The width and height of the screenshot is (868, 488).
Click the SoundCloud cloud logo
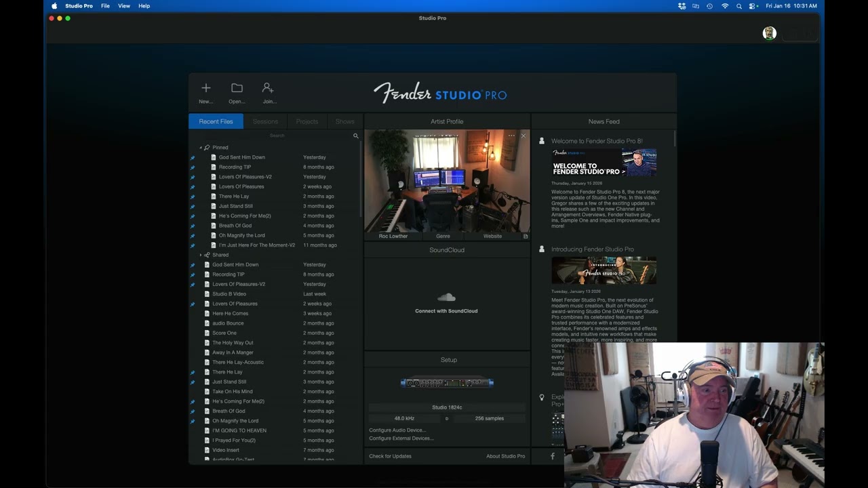[x=446, y=297]
